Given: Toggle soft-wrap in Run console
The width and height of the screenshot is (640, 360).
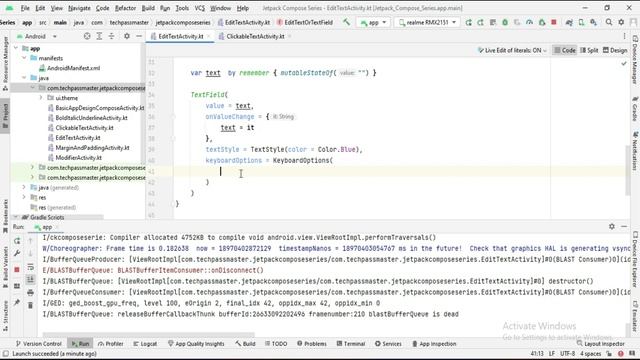Looking at the screenshot, I should 30,267.
